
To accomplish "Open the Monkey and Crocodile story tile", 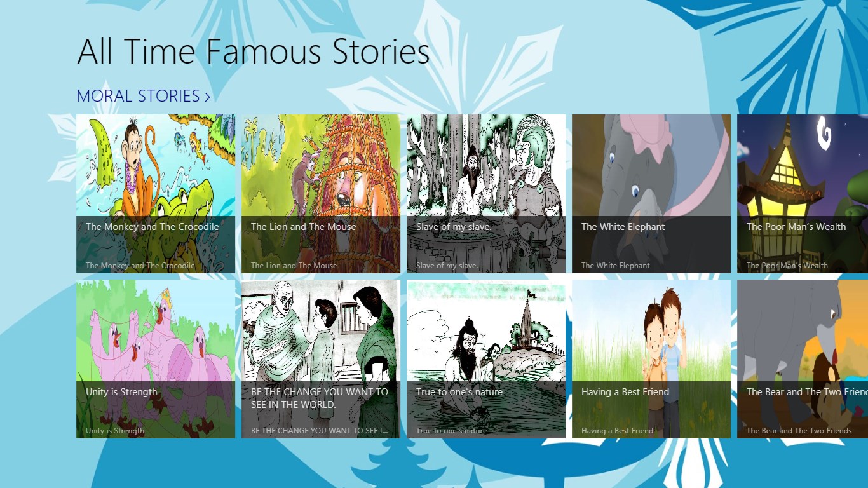I will (x=156, y=194).
